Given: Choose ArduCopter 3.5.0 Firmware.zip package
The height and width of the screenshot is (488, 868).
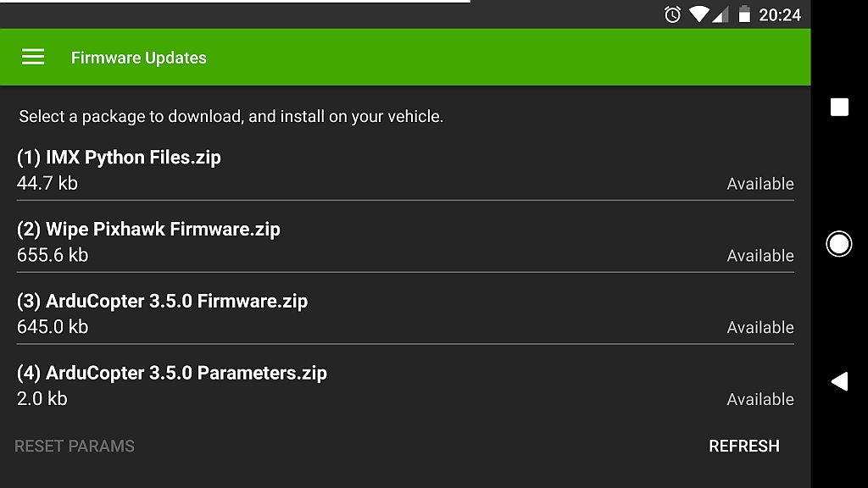Looking at the screenshot, I should (162, 302).
